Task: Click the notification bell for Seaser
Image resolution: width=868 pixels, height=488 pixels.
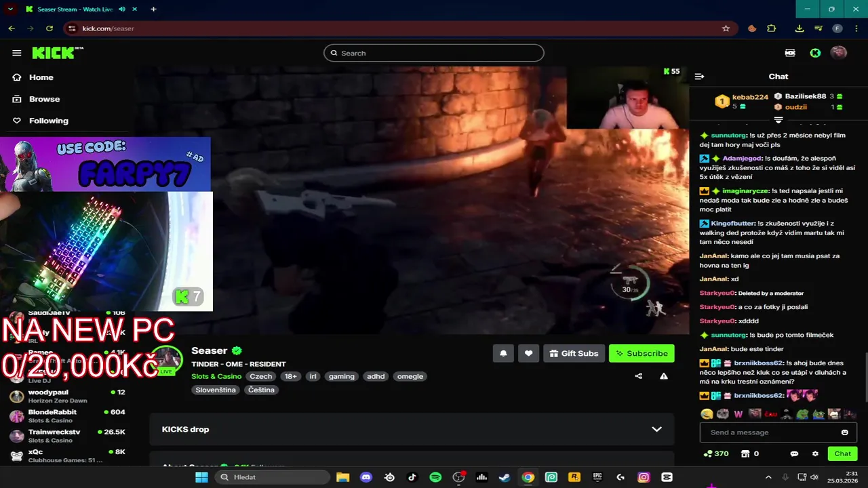Action: [x=503, y=353]
